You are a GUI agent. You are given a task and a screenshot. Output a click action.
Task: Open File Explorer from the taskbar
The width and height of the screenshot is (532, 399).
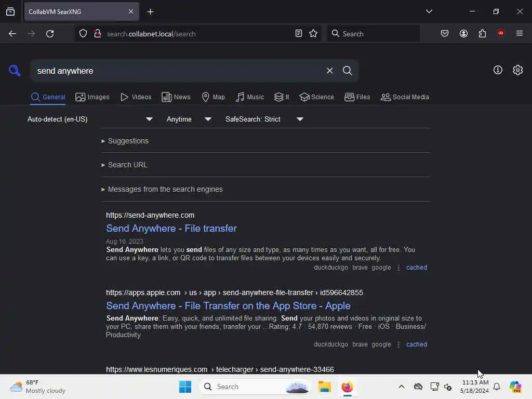click(324, 387)
